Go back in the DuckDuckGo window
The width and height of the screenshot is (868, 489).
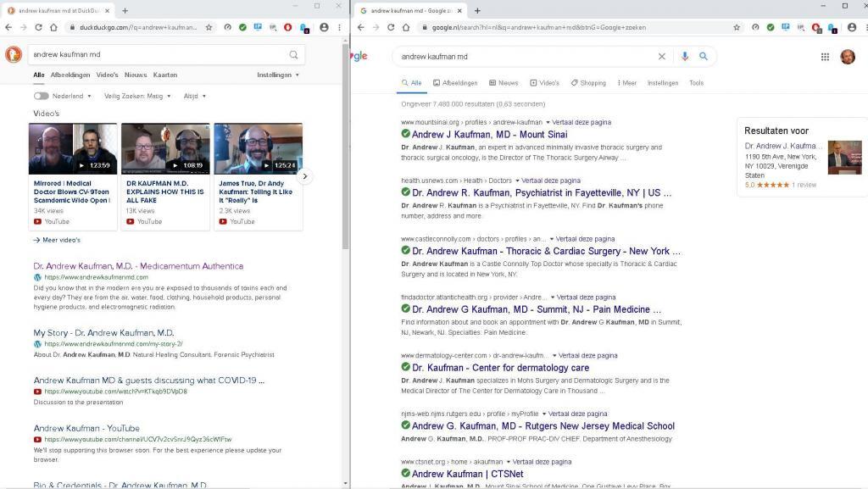tap(8, 27)
